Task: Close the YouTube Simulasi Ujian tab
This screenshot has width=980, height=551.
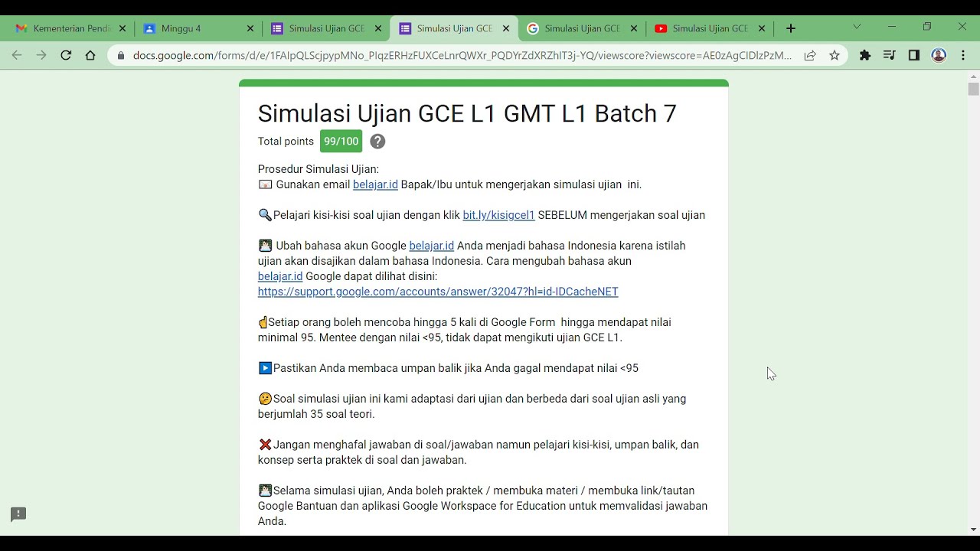Action: click(x=762, y=28)
